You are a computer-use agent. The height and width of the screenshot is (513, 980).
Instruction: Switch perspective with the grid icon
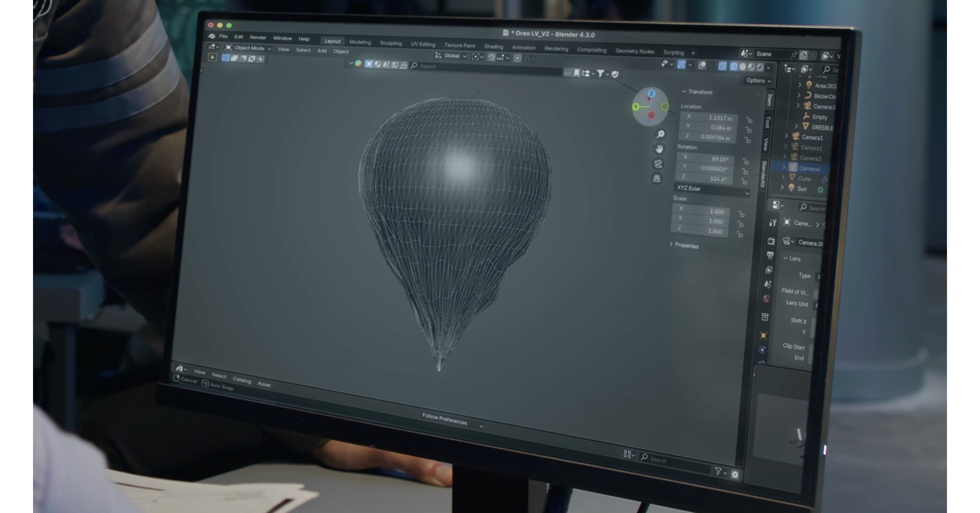coord(657,178)
